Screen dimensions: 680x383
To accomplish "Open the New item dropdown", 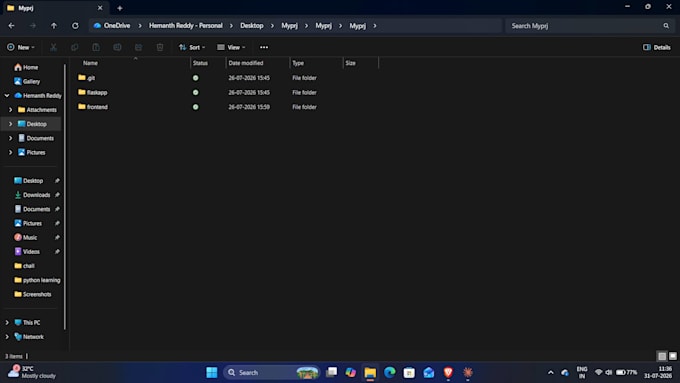I will [x=20, y=47].
